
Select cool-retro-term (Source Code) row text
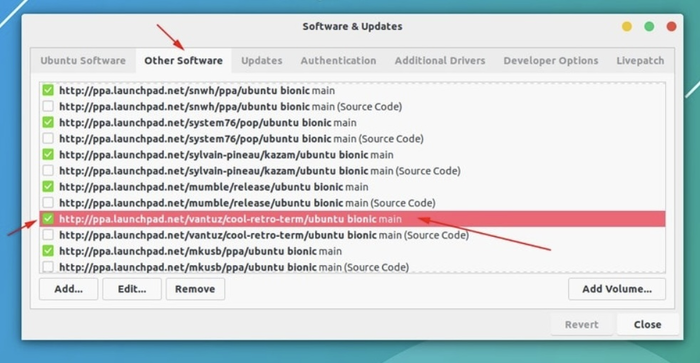pyautogui.click(x=264, y=235)
